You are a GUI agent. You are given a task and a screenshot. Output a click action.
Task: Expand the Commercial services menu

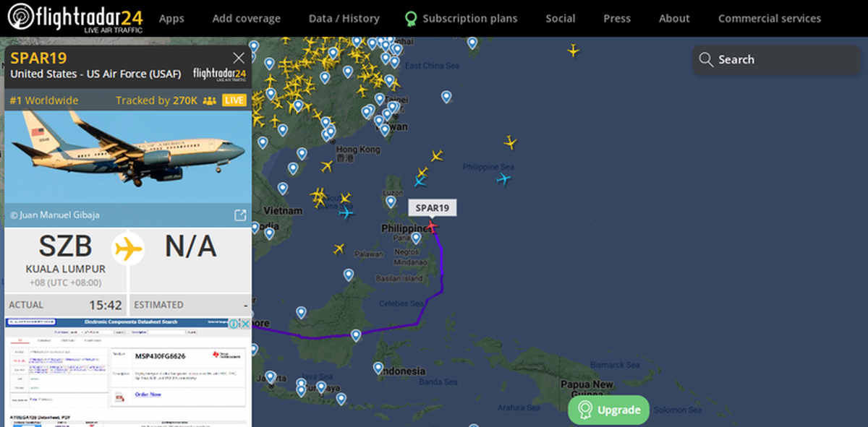769,18
